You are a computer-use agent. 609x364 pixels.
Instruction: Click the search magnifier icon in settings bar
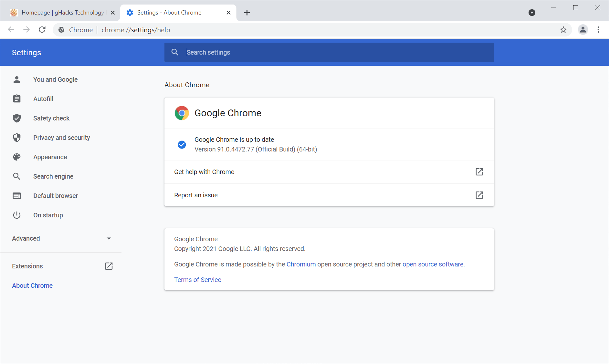click(175, 52)
